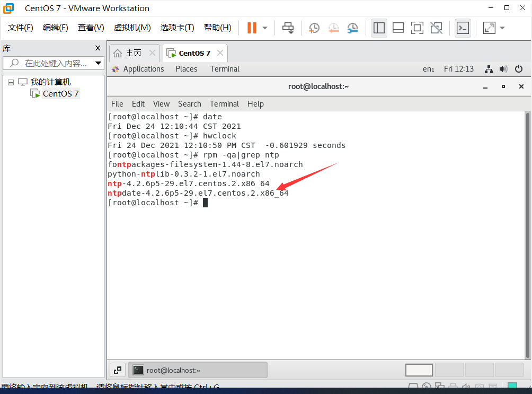The image size is (532, 394).
Task: Maximize the root@localhost terminal window
Action: pos(503,86)
